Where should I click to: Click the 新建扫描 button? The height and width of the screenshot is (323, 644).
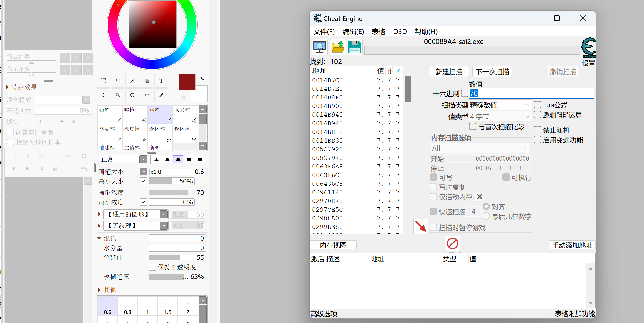[449, 72]
